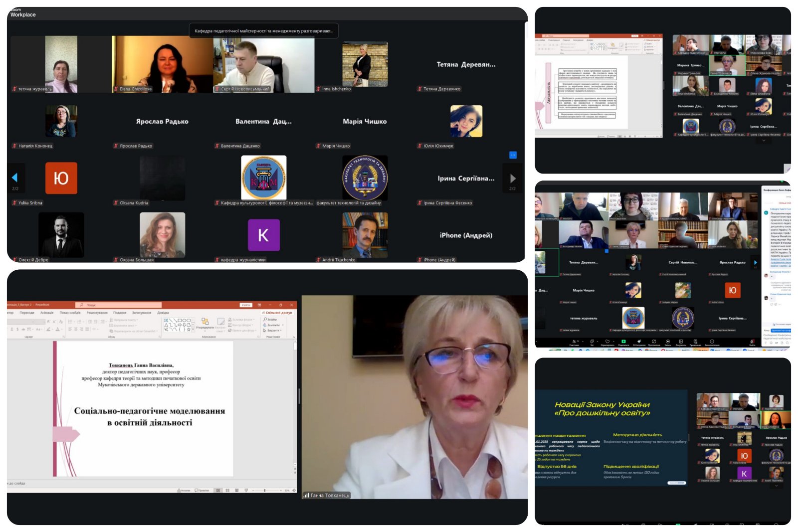Click the Спільний доступ share button
Viewport: 798px width, 532px height.
(277, 313)
